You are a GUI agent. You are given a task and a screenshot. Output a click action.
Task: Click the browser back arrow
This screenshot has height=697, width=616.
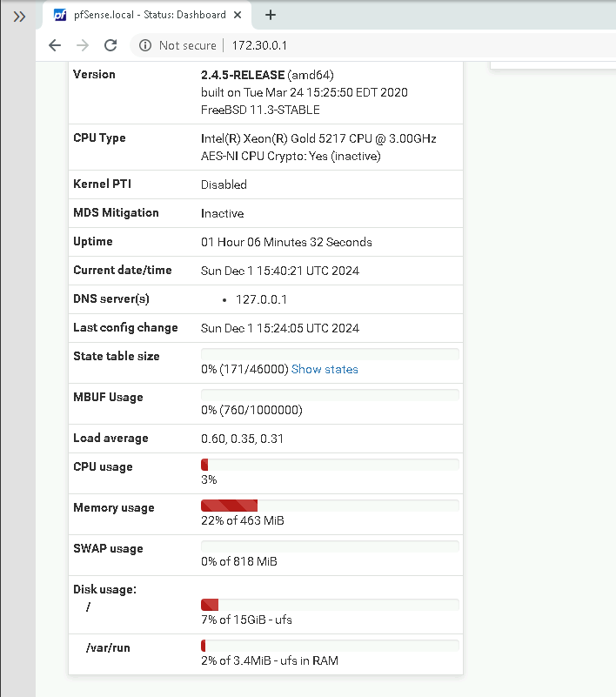55,45
